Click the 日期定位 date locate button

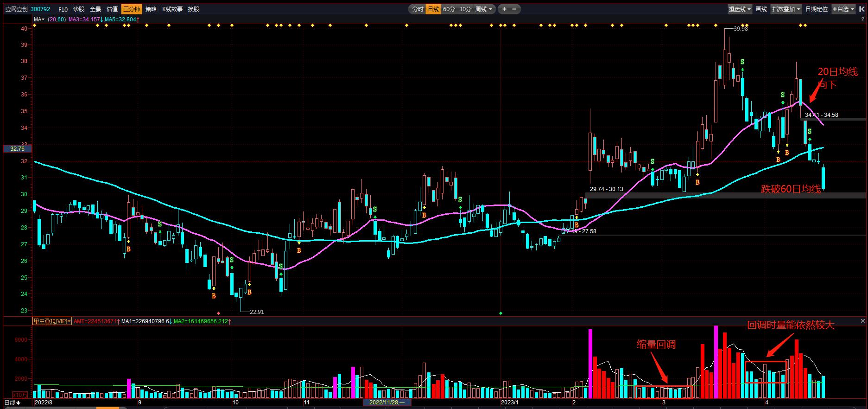click(x=816, y=9)
